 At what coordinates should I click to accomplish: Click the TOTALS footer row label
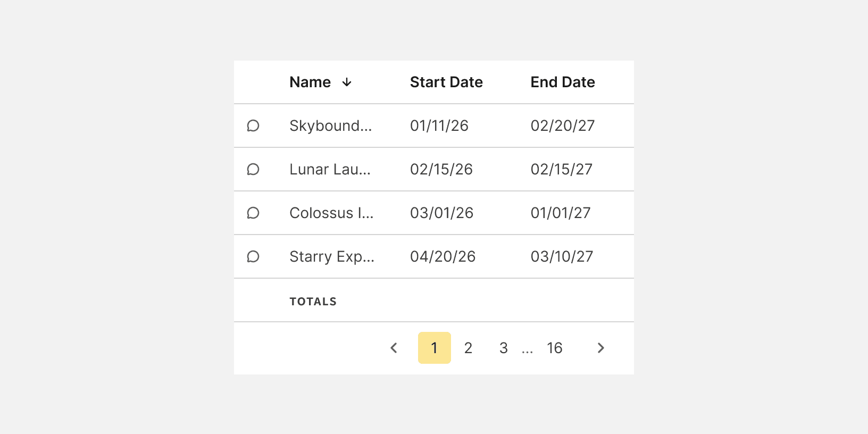click(313, 302)
